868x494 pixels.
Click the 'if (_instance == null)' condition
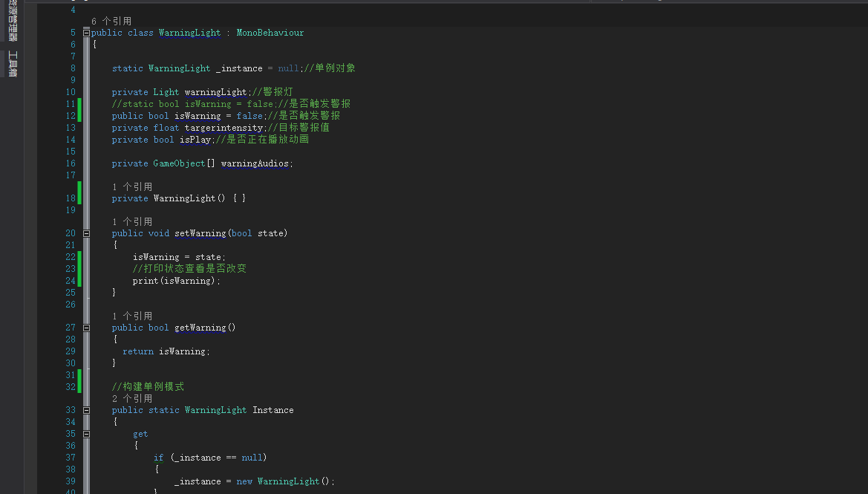[210, 458]
